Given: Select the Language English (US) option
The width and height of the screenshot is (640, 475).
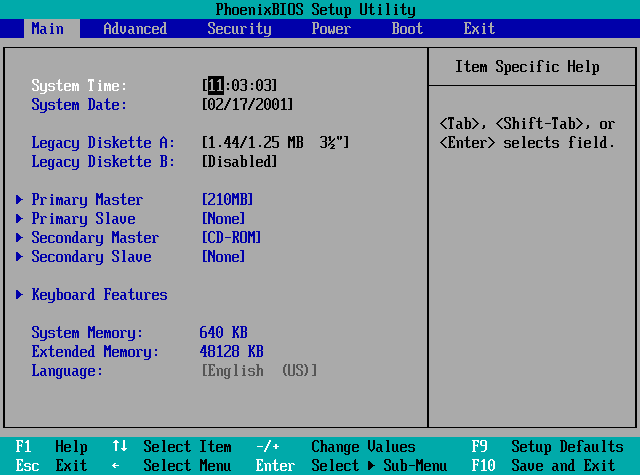Looking at the screenshot, I should (259, 371).
